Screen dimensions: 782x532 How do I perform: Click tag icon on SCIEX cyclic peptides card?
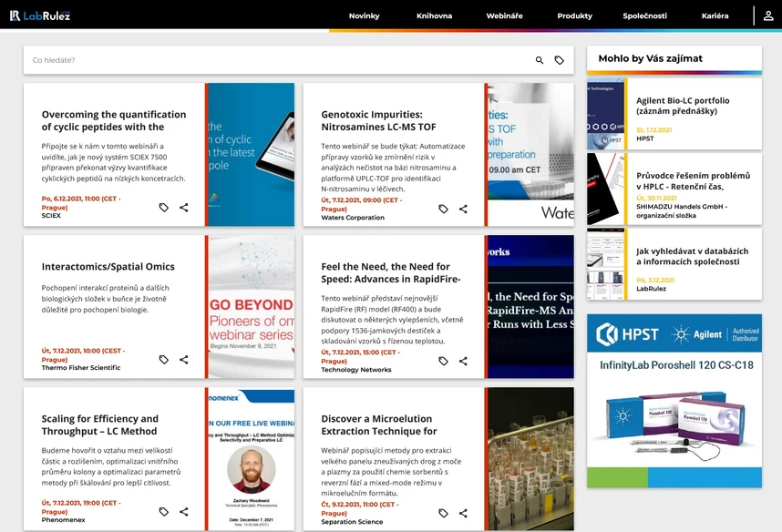(163, 208)
